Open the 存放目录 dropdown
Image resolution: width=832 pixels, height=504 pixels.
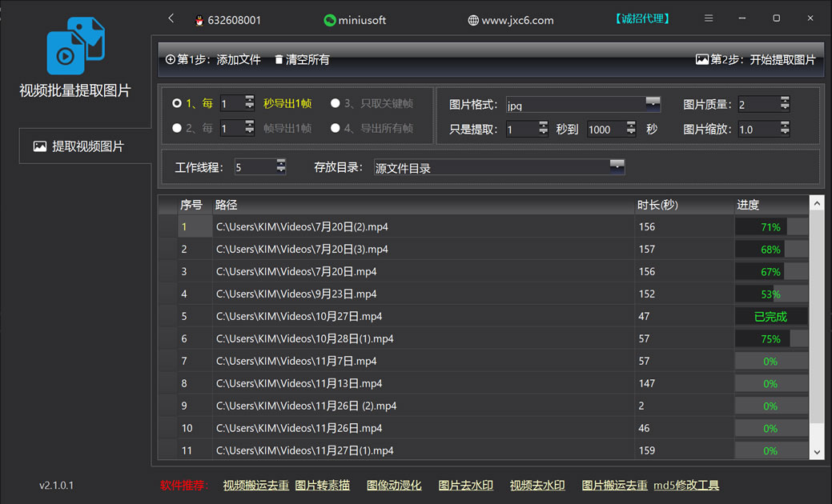coord(617,167)
